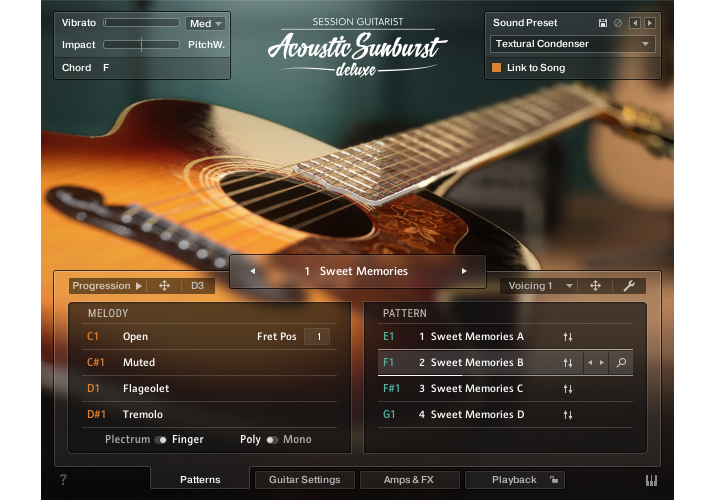Image resolution: width=715 pixels, height=500 pixels.
Task: Open the wrench settings icon
Action: coord(629,286)
